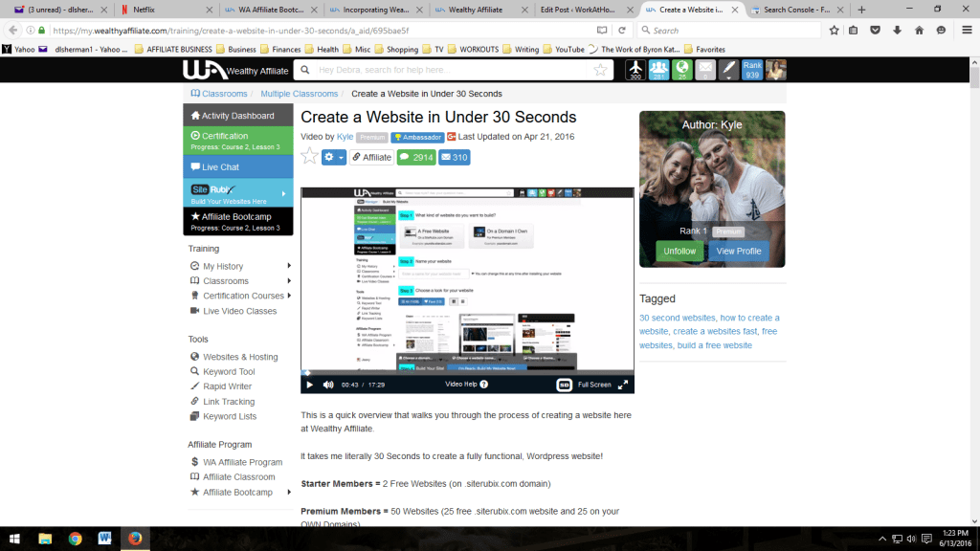The width and height of the screenshot is (980, 551).
Task: Expand Certification Courses submenu
Action: click(289, 296)
